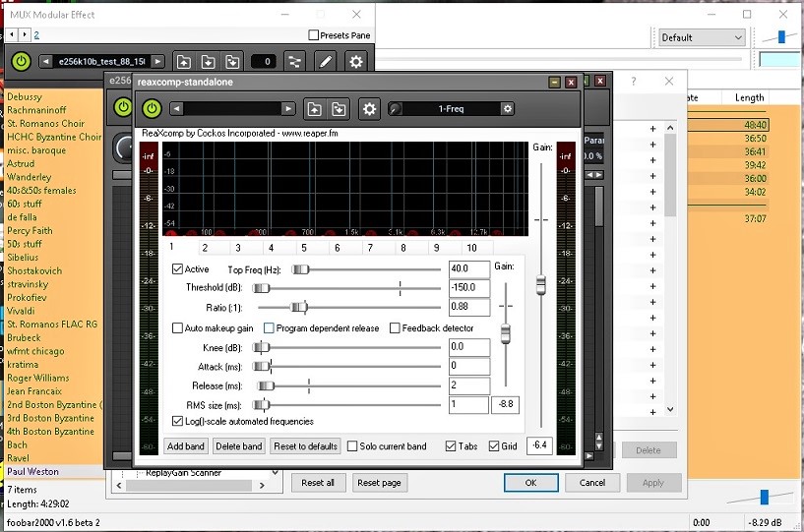Click save preset icon in reaxcomp toolbar

[339, 108]
